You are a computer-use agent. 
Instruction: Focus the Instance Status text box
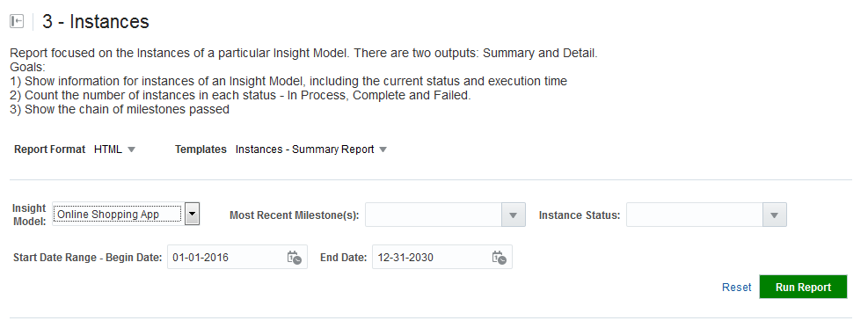pyautogui.click(x=695, y=215)
